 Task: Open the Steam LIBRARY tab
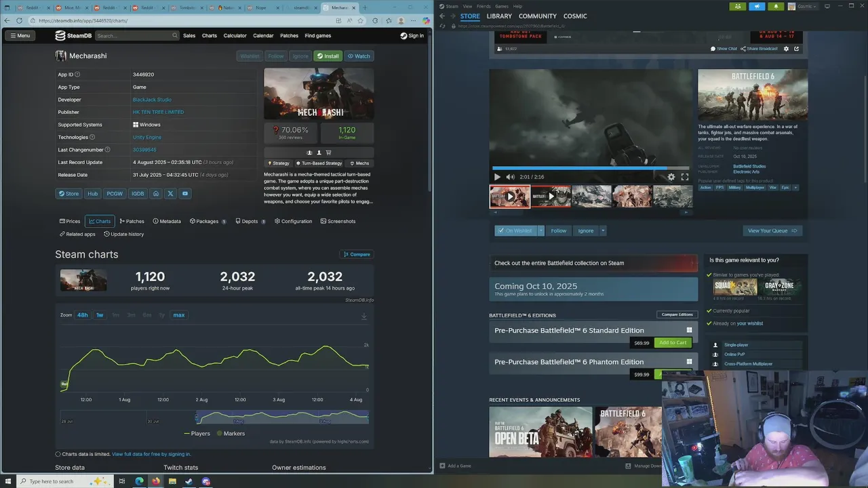pos(499,16)
